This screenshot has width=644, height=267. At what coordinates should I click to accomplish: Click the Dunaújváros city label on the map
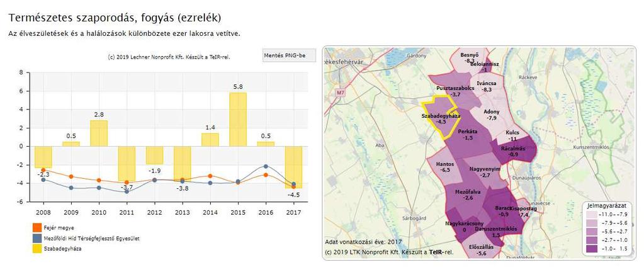pos(526,178)
